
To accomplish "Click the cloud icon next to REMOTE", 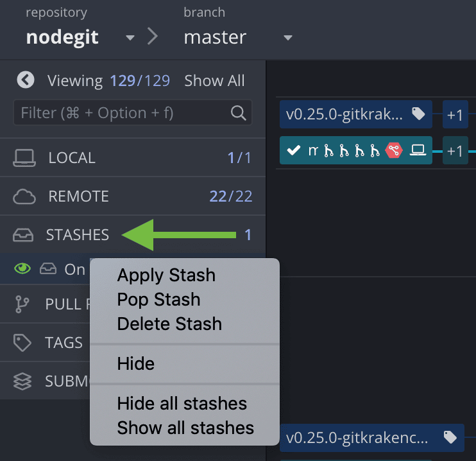I will [24, 196].
